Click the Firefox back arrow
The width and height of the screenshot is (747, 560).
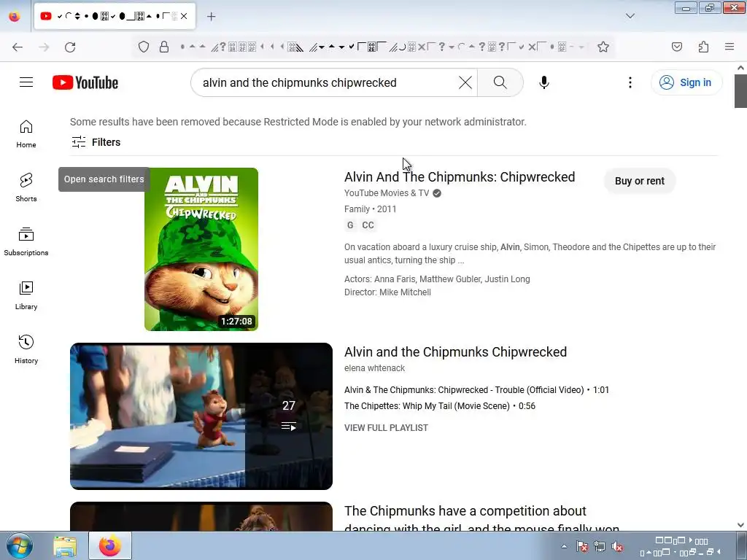point(18,47)
